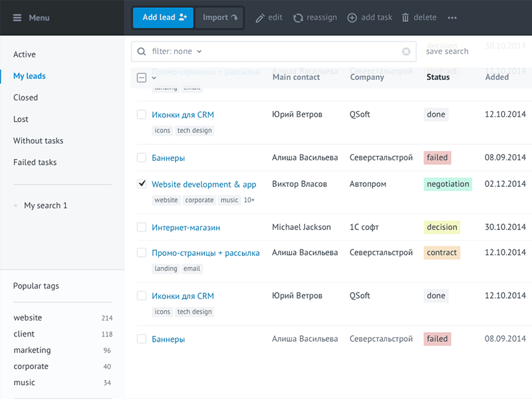The image size is (532, 399).
Task: Check the Интернет-магазин row checkbox
Action: click(x=142, y=227)
